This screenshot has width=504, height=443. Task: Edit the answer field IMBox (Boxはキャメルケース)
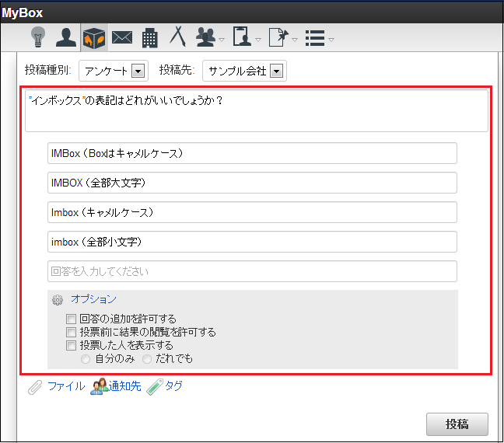tap(252, 153)
